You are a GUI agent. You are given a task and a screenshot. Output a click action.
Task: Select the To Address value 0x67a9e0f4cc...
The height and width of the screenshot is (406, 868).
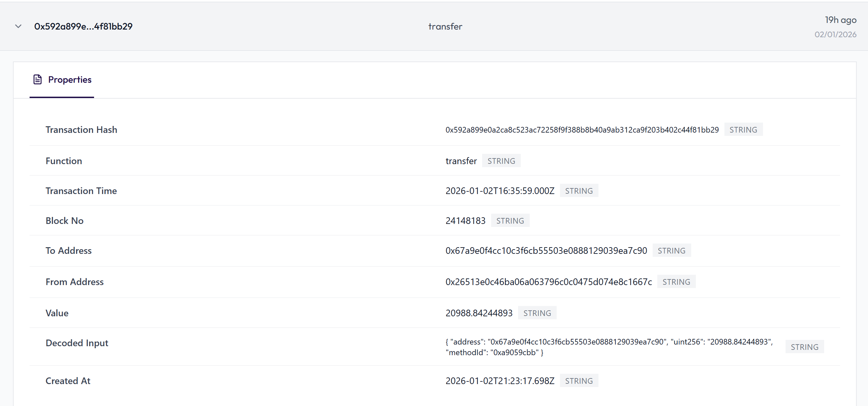point(546,250)
